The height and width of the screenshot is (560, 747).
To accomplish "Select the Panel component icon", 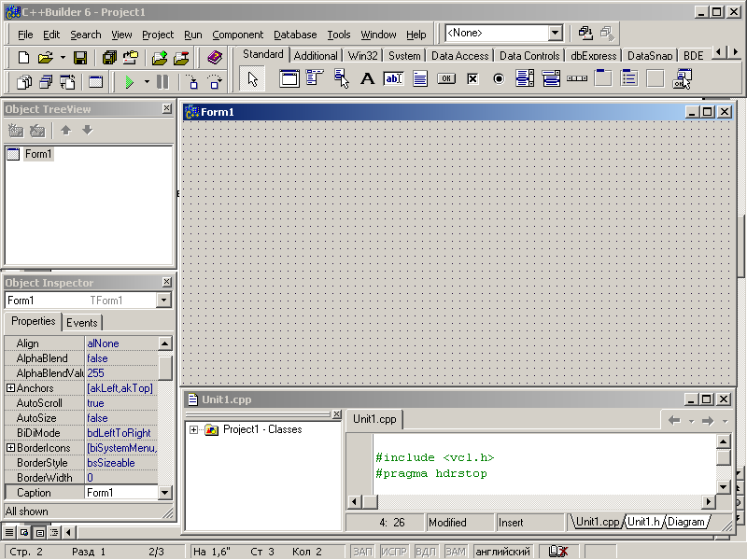I will (x=655, y=78).
